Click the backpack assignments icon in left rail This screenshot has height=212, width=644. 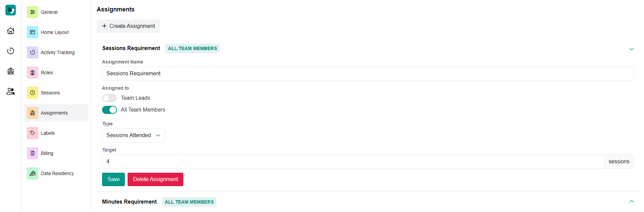point(11,71)
